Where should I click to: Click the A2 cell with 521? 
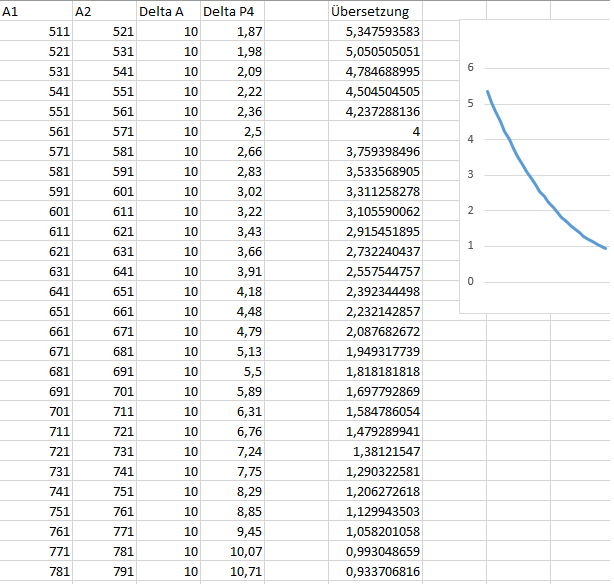click(x=105, y=31)
